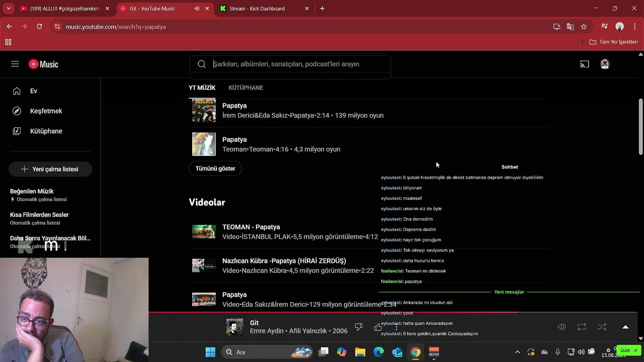Click Papatya Teoman song thumbnail
This screenshot has width=644, height=362.
click(x=204, y=144)
